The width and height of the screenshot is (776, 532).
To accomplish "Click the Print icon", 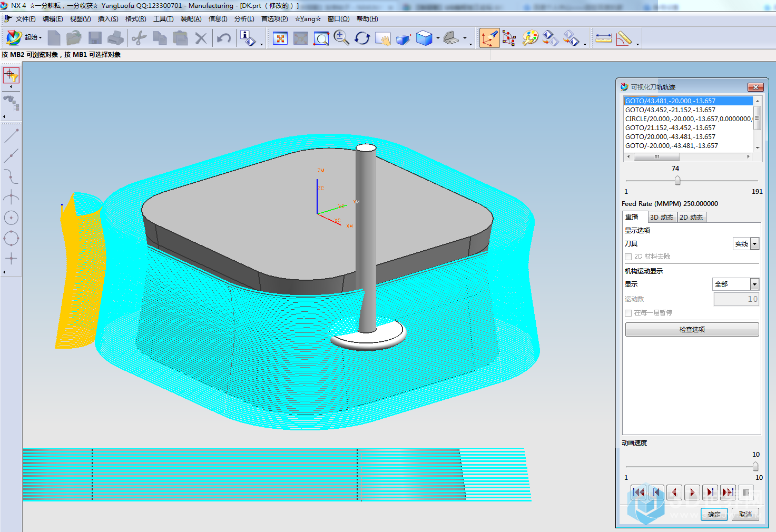I will 115,38.
